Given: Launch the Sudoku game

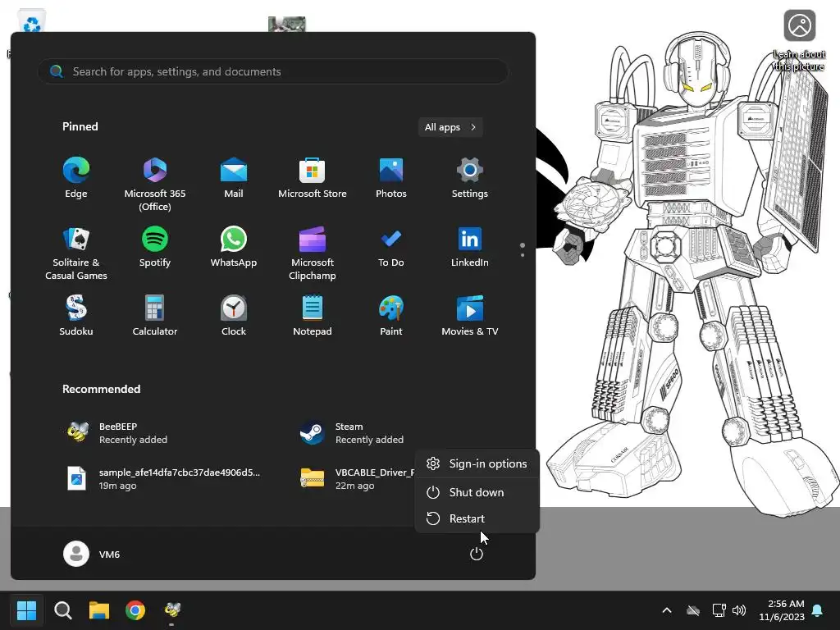Looking at the screenshot, I should (x=76, y=316).
